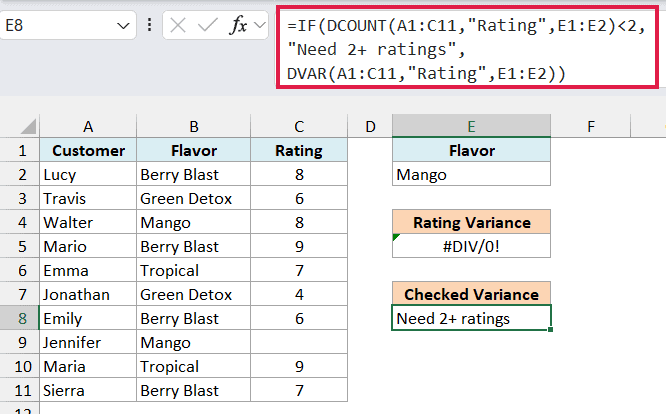
Task: Select the cell containing Jonathan
Action: 88,294
